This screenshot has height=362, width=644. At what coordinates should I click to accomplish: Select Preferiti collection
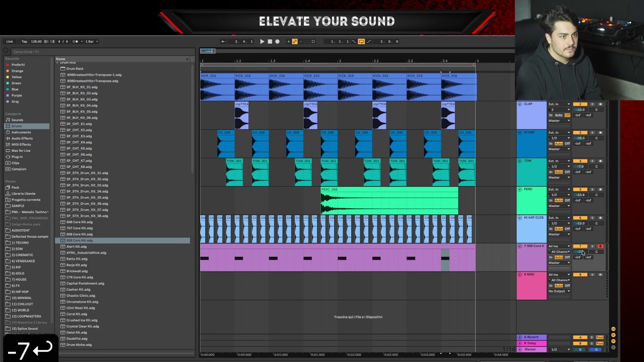tap(18, 65)
